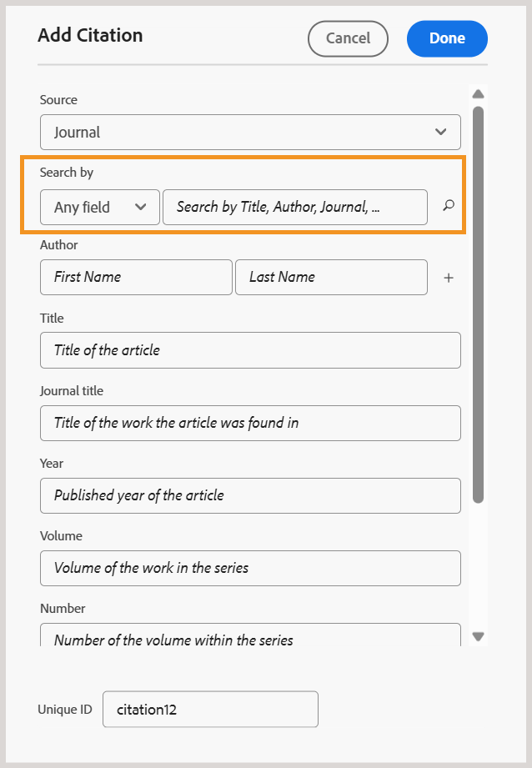The height and width of the screenshot is (768, 532).
Task: Click scrollbar up arrow
Action: pyautogui.click(x=478, y=94)
